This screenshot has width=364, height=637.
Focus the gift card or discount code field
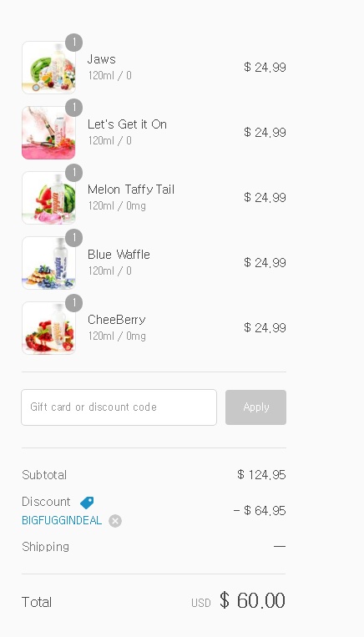119,407
